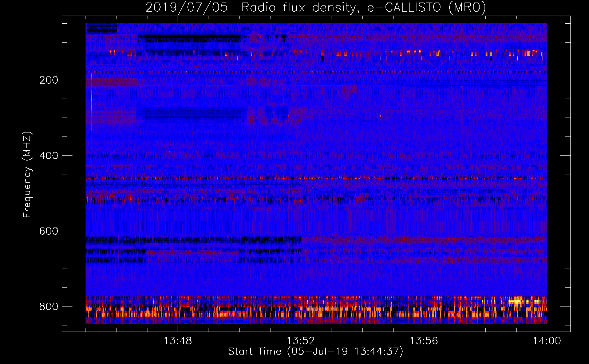
Task: Click the '400' frequency tick label
Action: point(49,156)
